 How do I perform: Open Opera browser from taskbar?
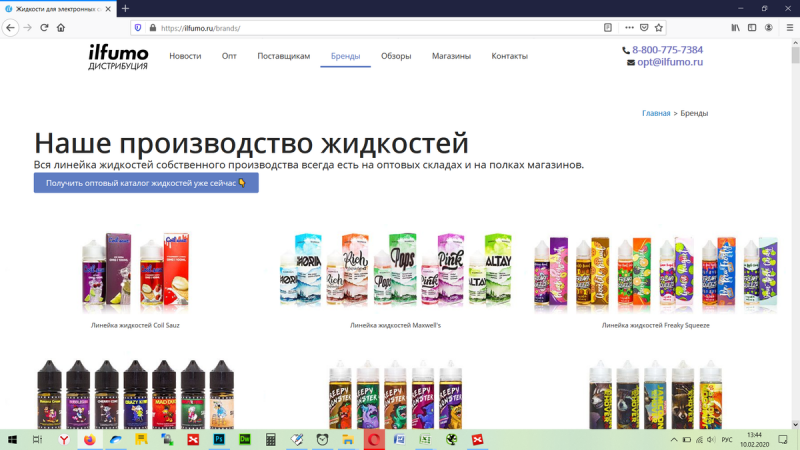[374, 439]
